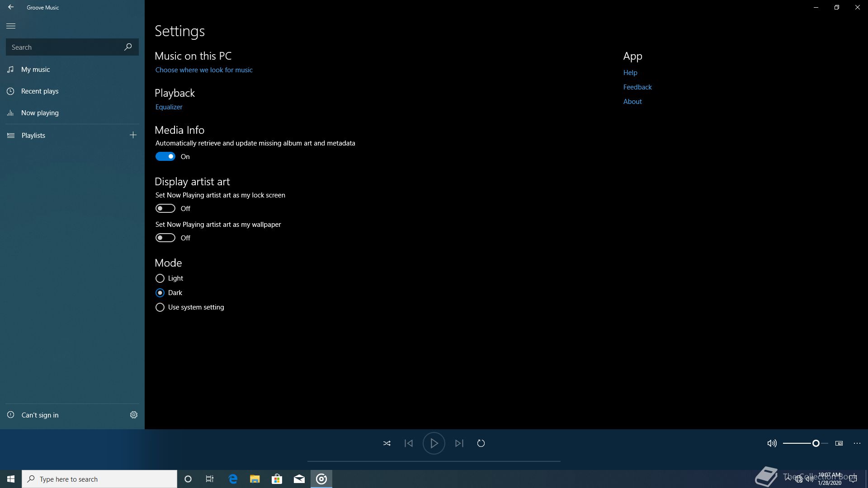Skip to previous track
Image resolution: width=868 pixels, height=488 pixels.
click(409, 443)
